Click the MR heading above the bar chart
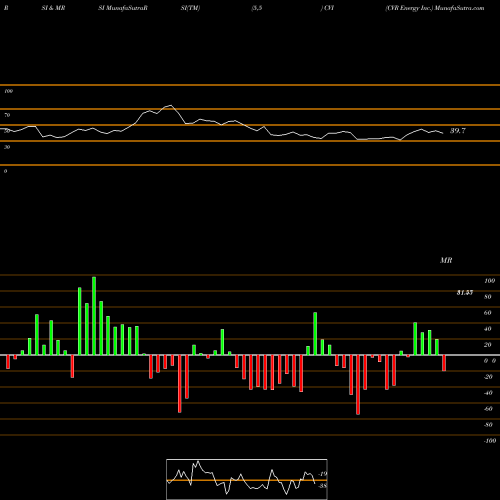 446,260
